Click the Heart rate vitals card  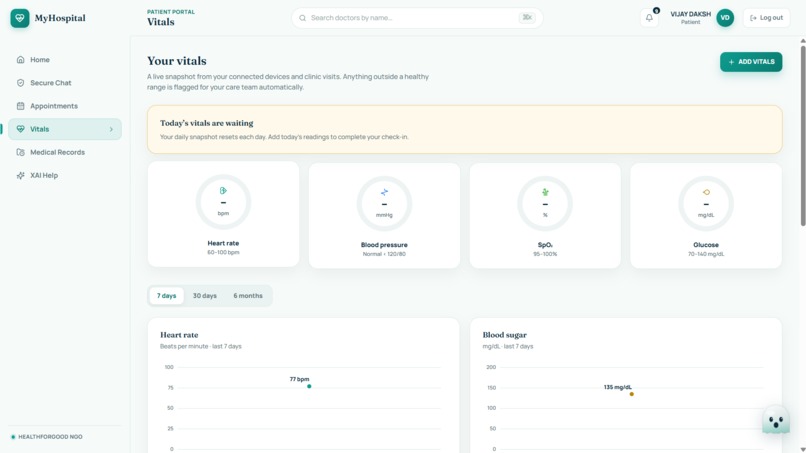[223, 214]
